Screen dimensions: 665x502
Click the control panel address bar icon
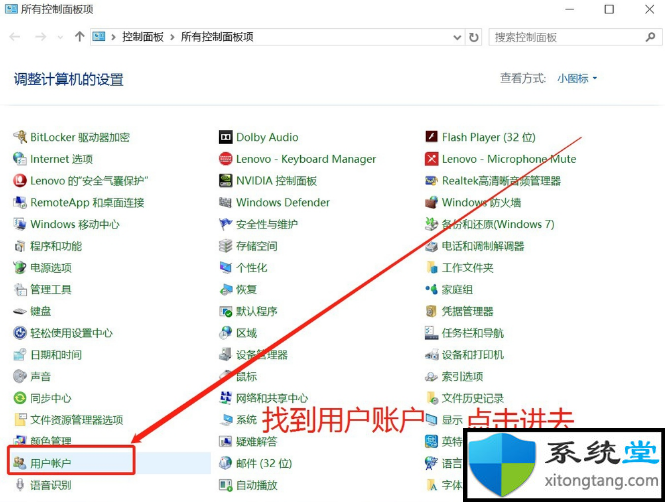pos(98,37)
